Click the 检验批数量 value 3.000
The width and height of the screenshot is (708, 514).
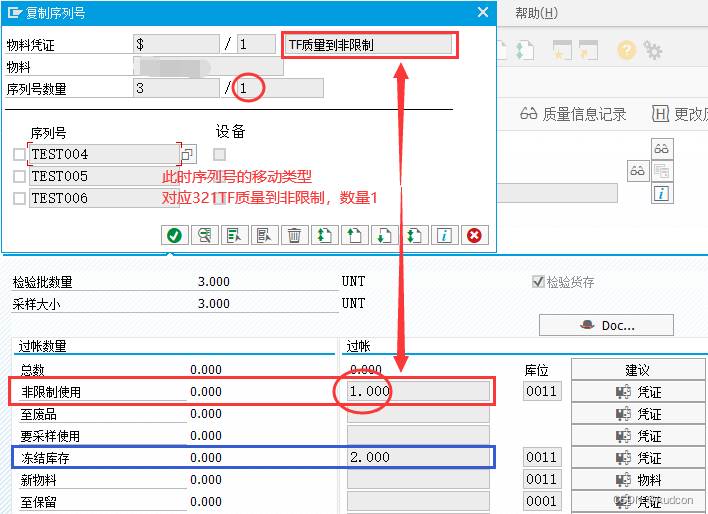click(214, 282)
